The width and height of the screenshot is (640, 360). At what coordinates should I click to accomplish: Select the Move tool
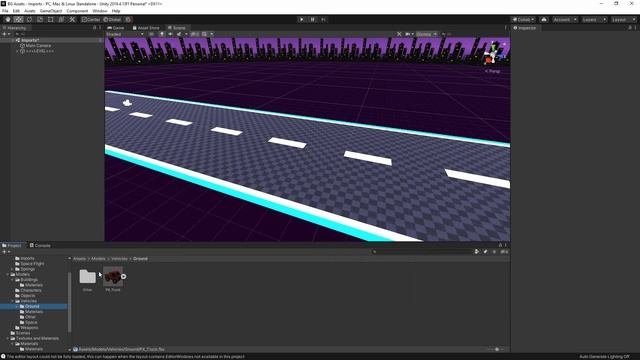pyautogui.click(x=18, y=20)
